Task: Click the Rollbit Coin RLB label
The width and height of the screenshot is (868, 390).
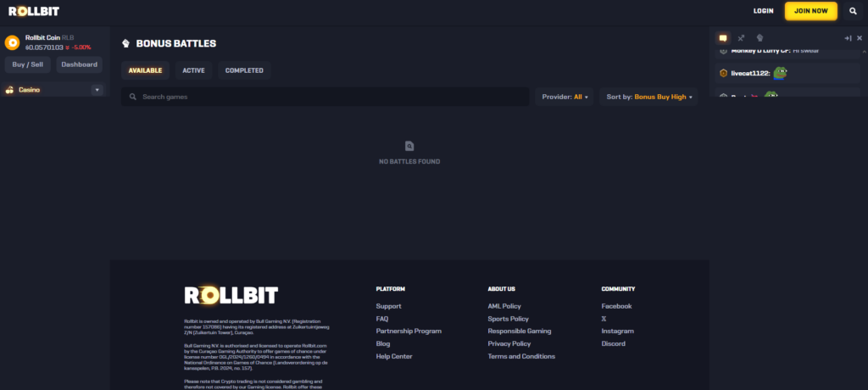Action: [50, 37]
